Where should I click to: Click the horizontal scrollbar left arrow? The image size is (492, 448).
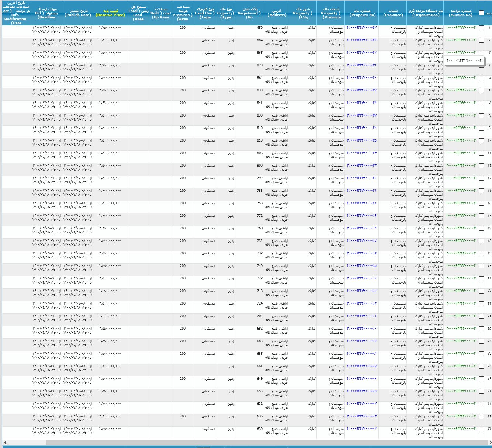[x=5, y=442]
